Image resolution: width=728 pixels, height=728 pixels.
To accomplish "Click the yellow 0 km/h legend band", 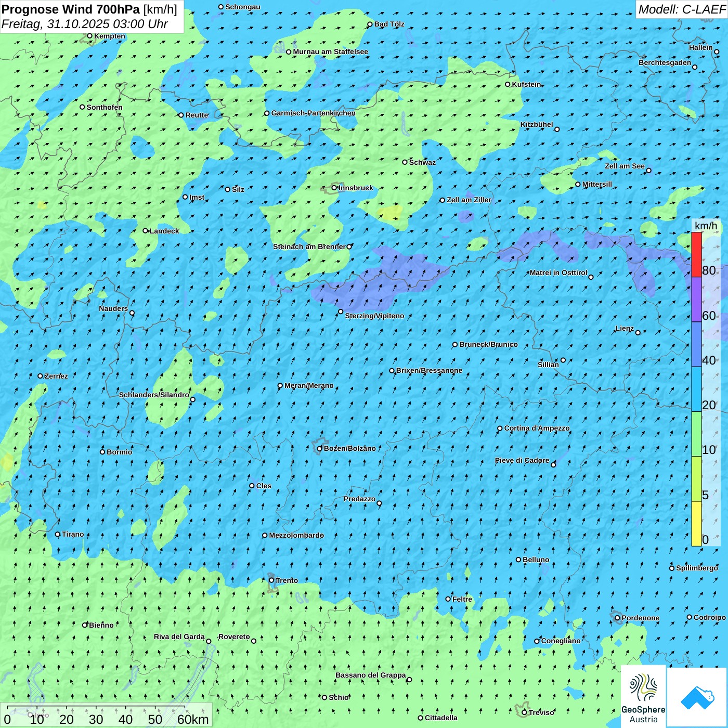I will coord(696,524).
